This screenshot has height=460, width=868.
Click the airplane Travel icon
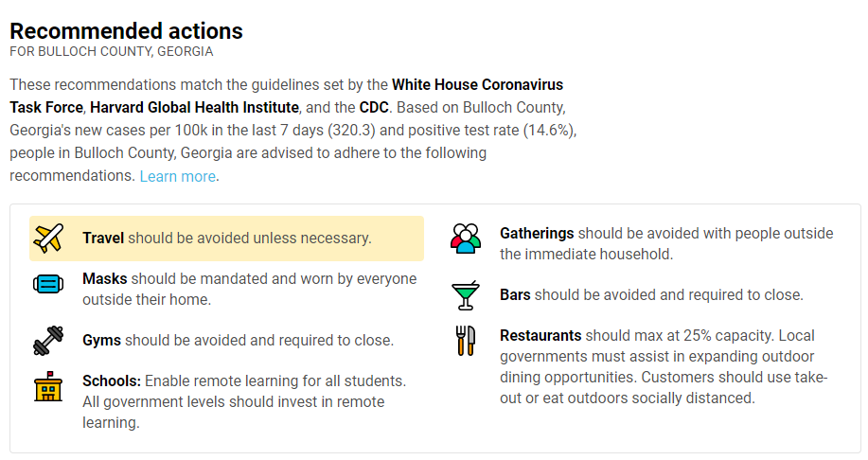point(48,238)
